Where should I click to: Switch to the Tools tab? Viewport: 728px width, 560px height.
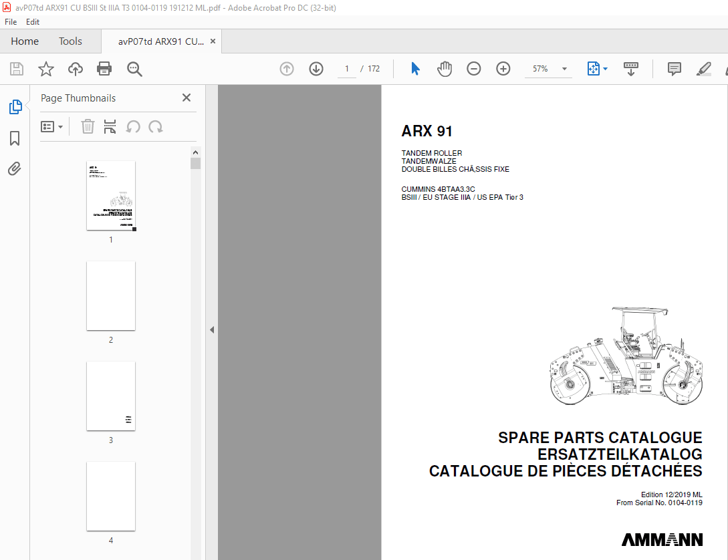pyautogui.click(x=70, y=41)
